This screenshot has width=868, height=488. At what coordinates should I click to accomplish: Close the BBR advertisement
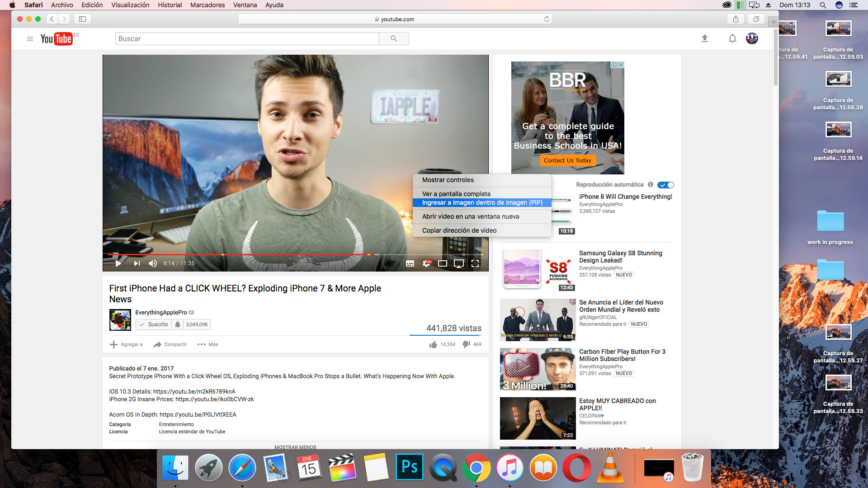point(621,65)
